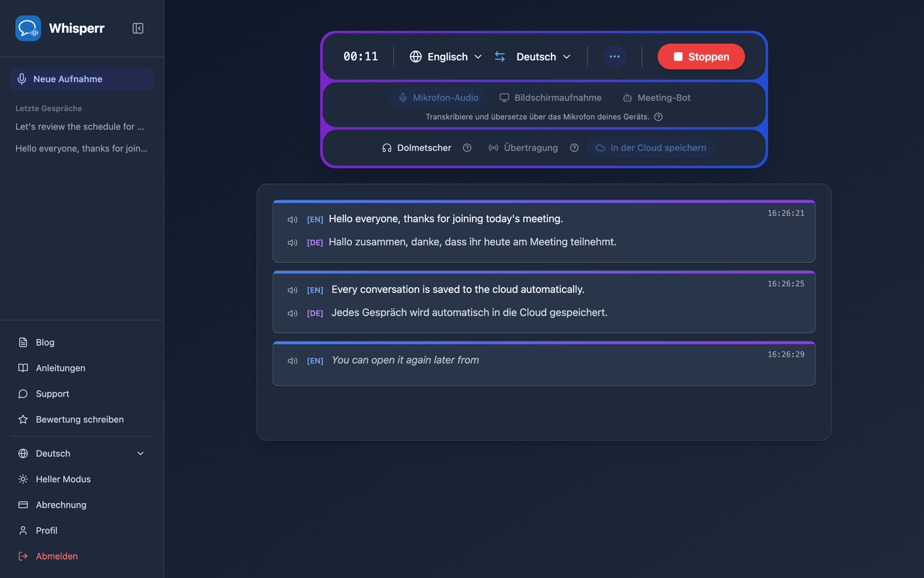This screenshot has height=578, width=924.
Task: Open the Profil page
Action: pyautogui.click(x=46, y=531)
